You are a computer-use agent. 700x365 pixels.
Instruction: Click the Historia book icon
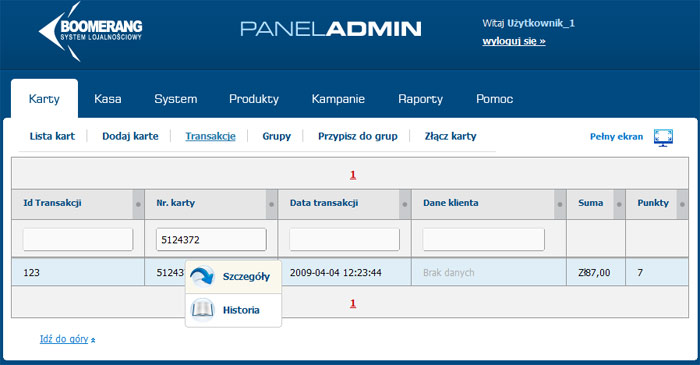[x=202, y=310]
